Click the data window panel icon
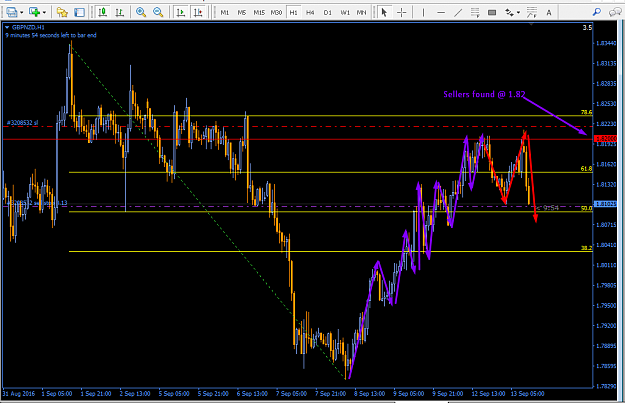This screenshot has width=625, height=403. (x=80, y=12)
